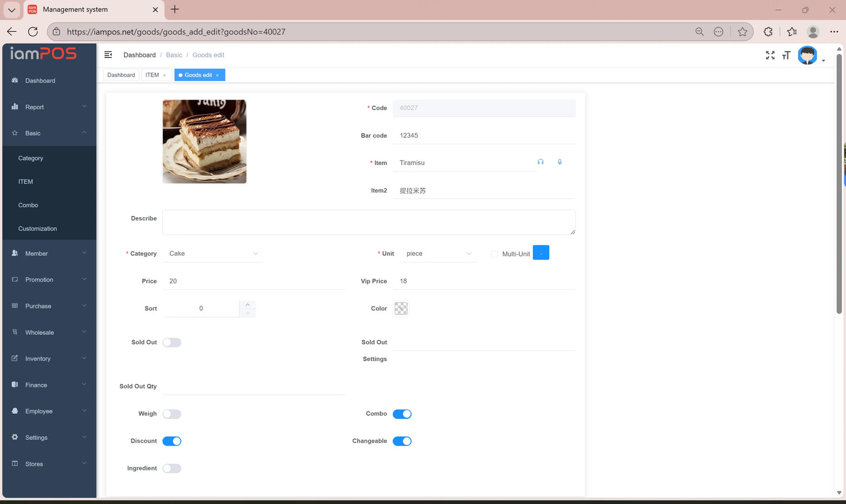The width and height of the screenshot is (846, 504).
Task: Open the font size icon
Action: click(786, 55)
